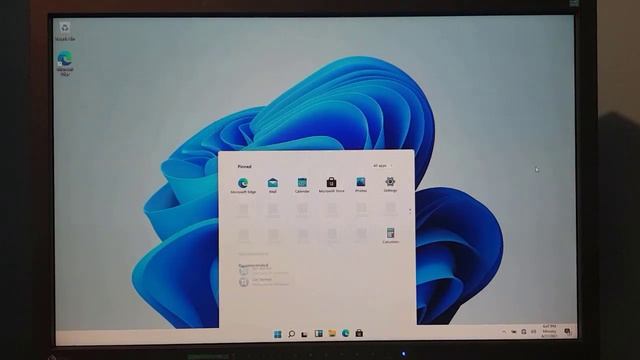Select Microsoft Edge desktop shortcut
The image size is (640, 360).
(x=65, y=64)
